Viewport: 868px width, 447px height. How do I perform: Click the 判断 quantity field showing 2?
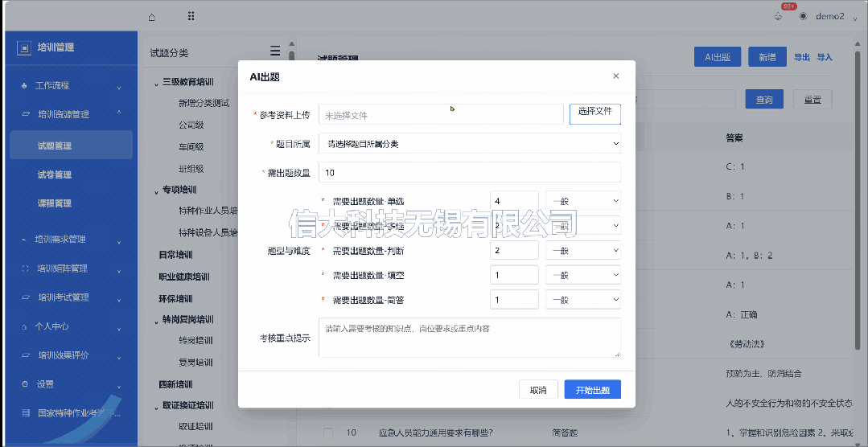coord(514,250)
